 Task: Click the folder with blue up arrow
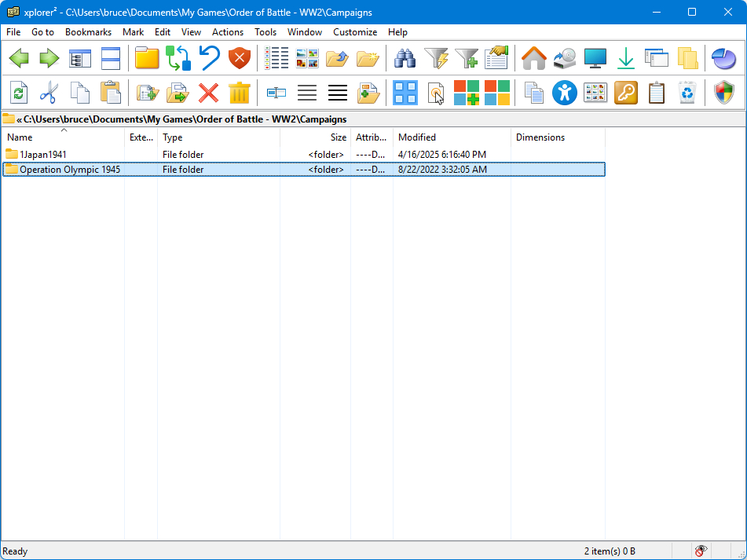[x=337, y=58]
